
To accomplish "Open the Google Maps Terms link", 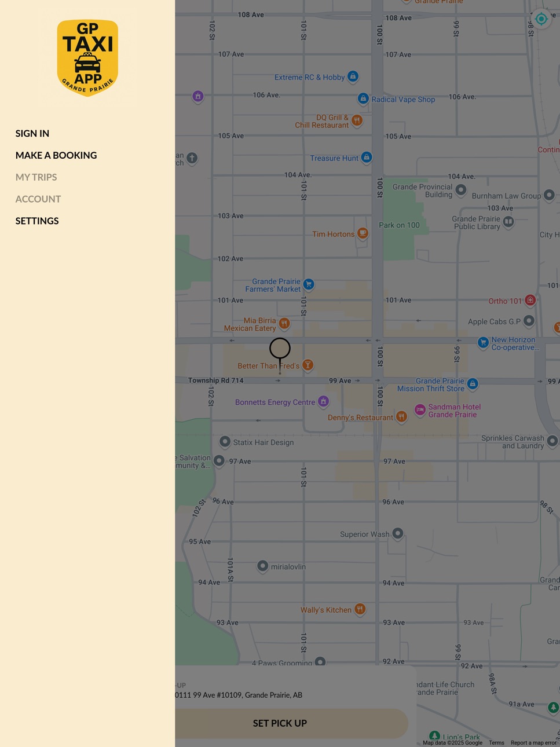I will (496, 743).
